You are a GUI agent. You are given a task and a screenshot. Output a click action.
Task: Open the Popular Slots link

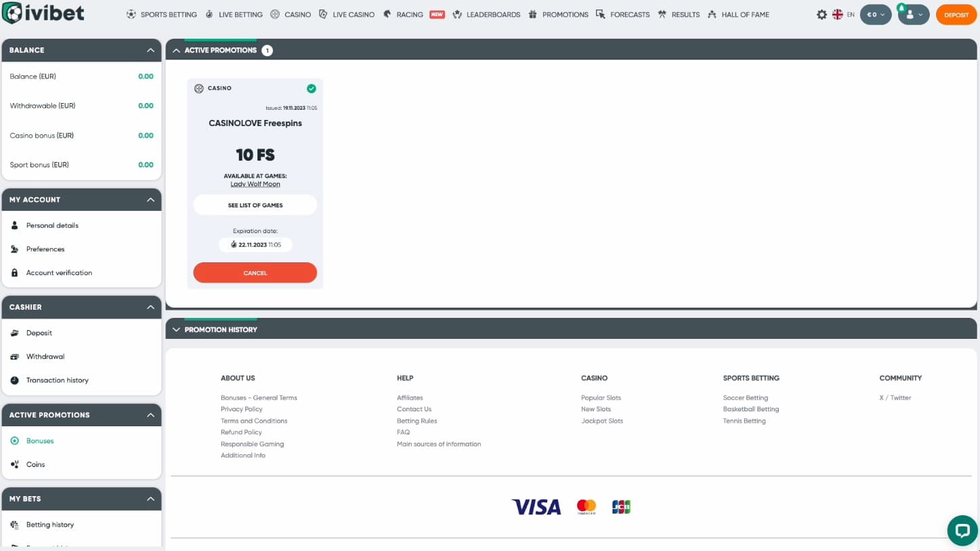(x=601, y=398)
